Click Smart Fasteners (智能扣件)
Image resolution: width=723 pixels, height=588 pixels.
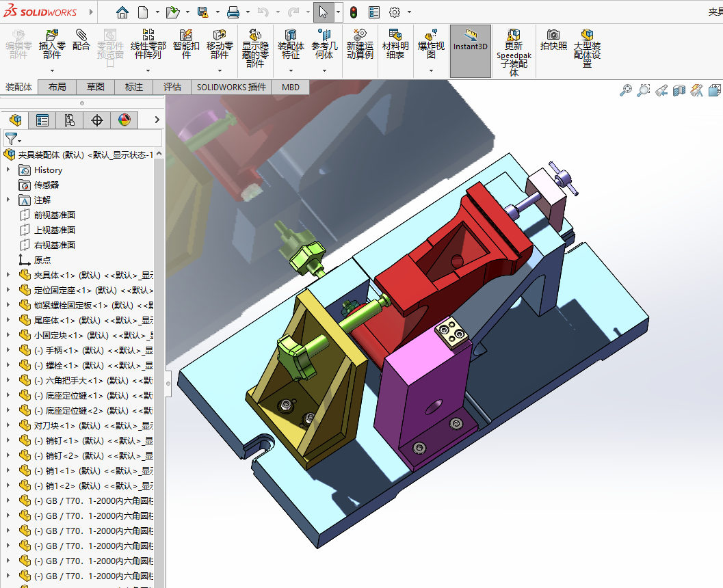pyautogui.click(x=186, y=44)
